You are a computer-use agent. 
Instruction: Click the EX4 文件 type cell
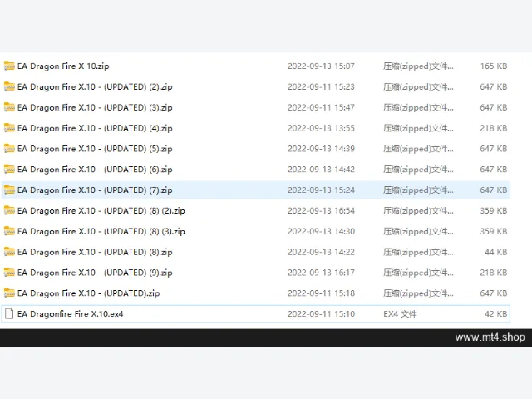[400, 314]
